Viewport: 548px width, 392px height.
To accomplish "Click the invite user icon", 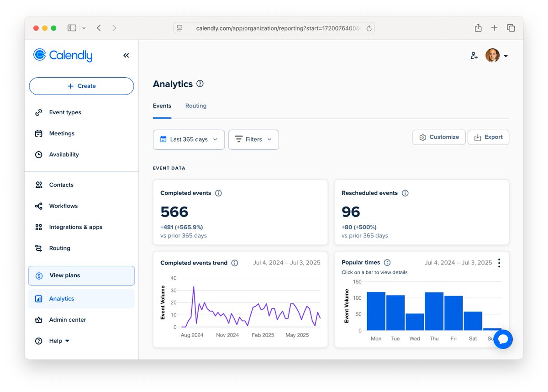I will (x=474, y=56).
